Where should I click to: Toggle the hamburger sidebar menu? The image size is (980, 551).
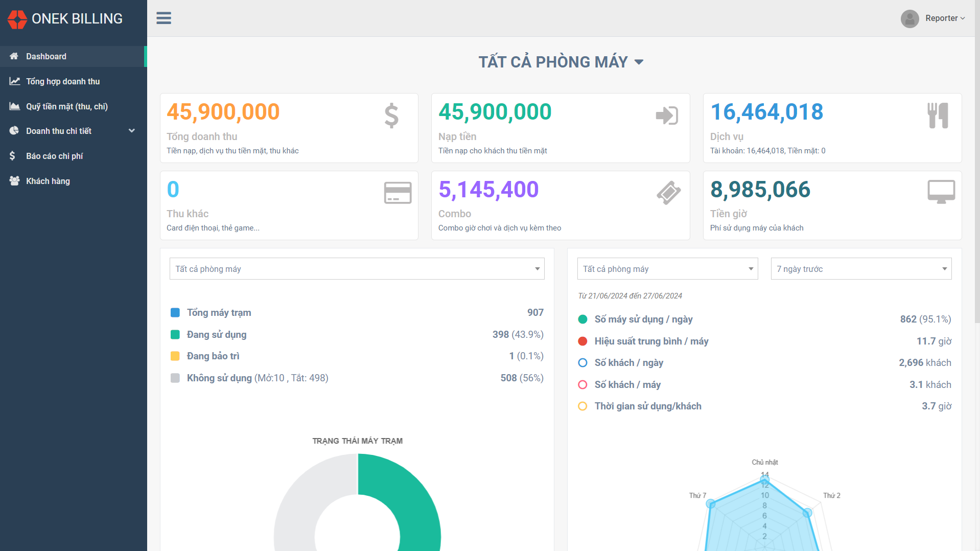coord(164,18)
